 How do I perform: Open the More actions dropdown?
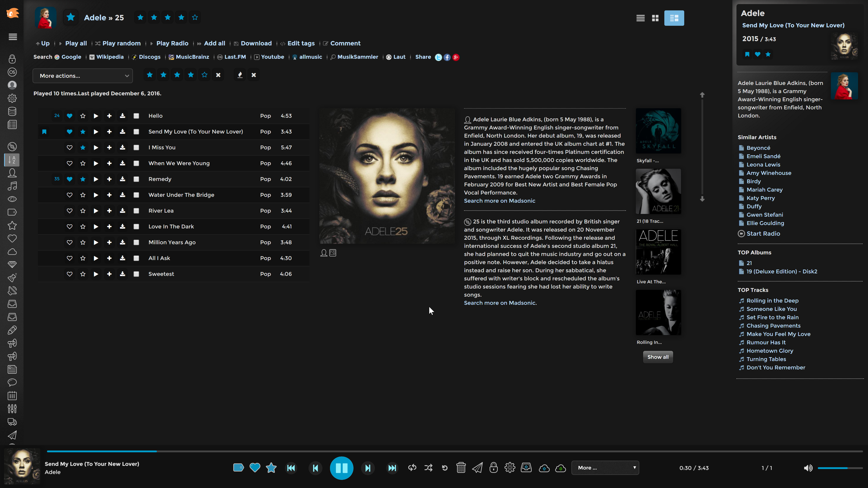coord(83,76)
